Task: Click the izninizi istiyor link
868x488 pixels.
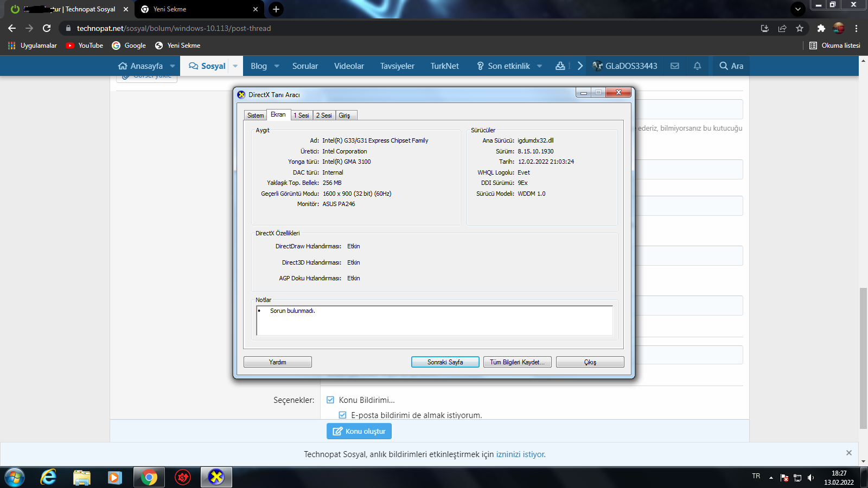Action: point(521,454)
